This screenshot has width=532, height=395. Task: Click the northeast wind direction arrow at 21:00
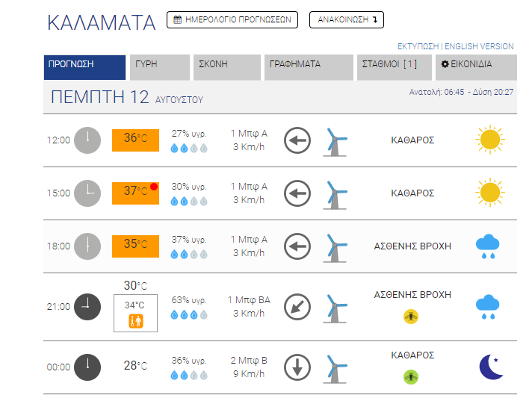coord(297,307)
